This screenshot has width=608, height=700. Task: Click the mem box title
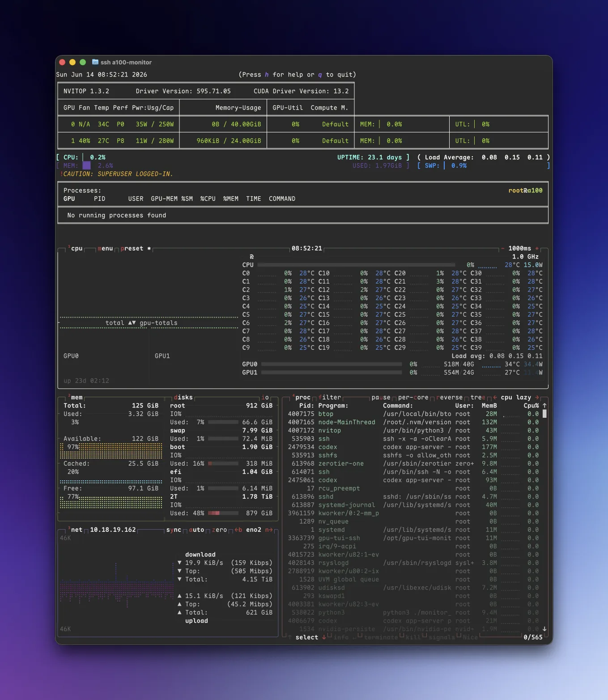tap(77, 397)
